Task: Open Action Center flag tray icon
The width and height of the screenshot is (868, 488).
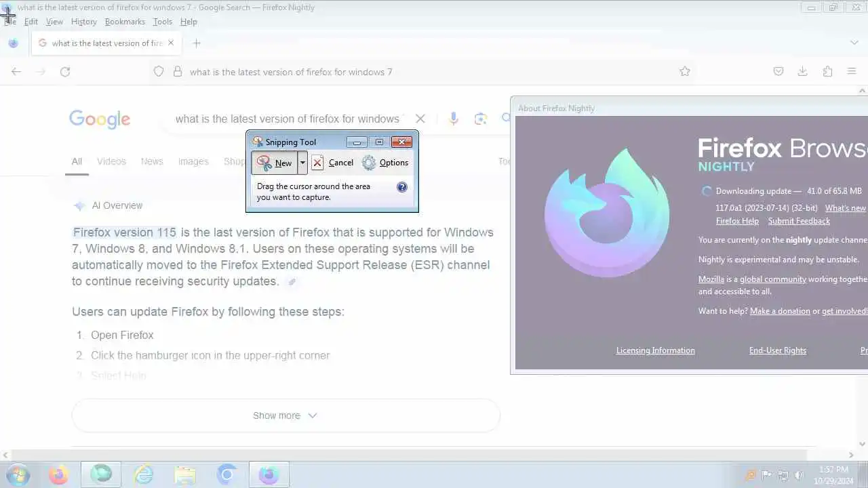Action: [x=767, y=475]
